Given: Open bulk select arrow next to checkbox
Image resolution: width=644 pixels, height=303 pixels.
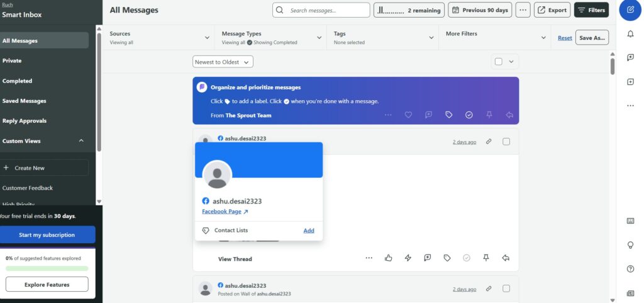Looking at the screenshot, I should [x=511, y=62].
